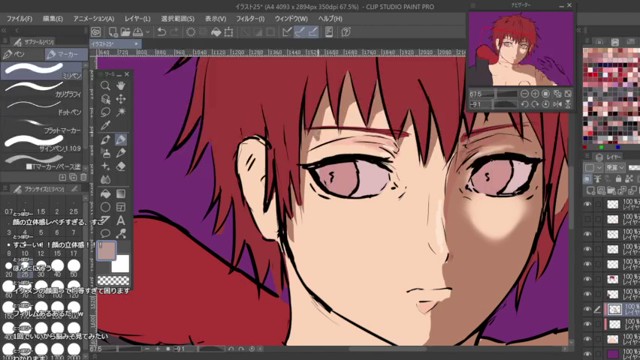
Task: Select the Text tool
Action: click(120, 221)
